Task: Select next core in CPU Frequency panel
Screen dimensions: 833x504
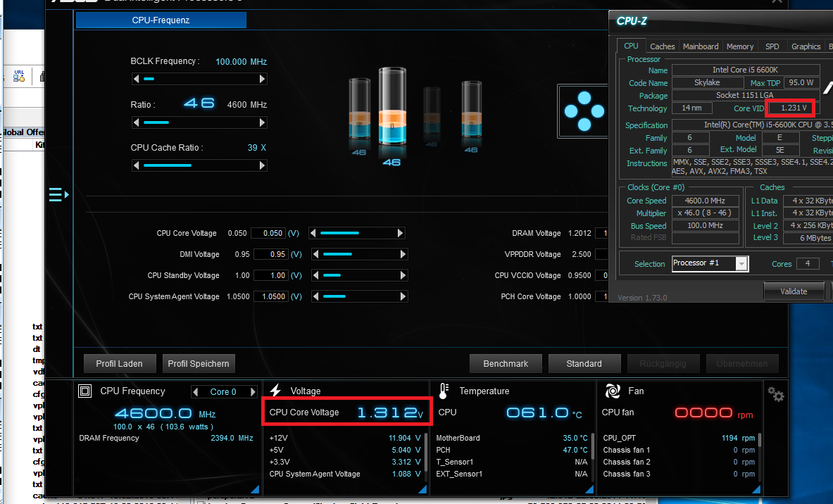Action: click(253, 392)
